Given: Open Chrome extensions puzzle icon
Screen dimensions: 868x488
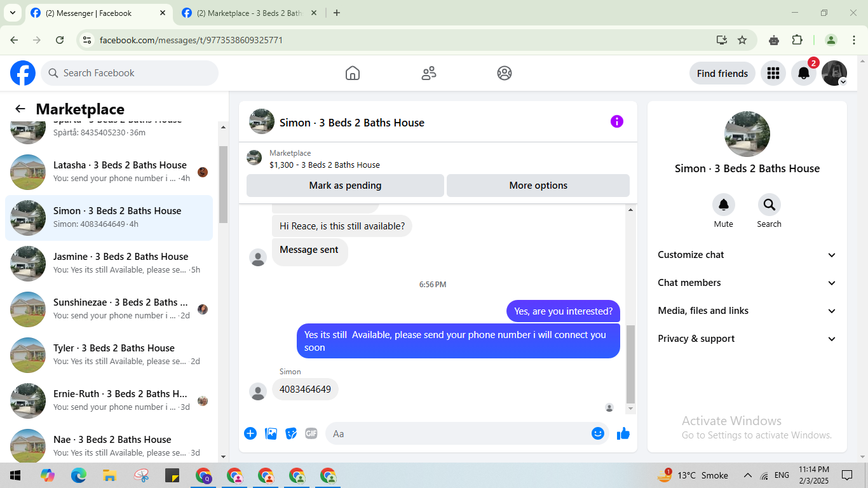Looking at the screenshot, I should pos(797,40).
